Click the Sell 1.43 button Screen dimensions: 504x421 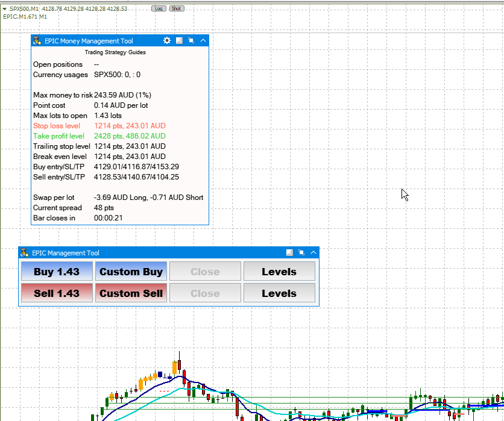point(57,293)
